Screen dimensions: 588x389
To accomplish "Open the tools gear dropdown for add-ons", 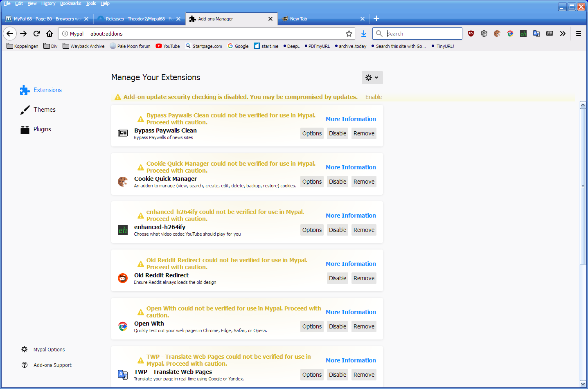I will pyautogui.click(x=372, y=78).
